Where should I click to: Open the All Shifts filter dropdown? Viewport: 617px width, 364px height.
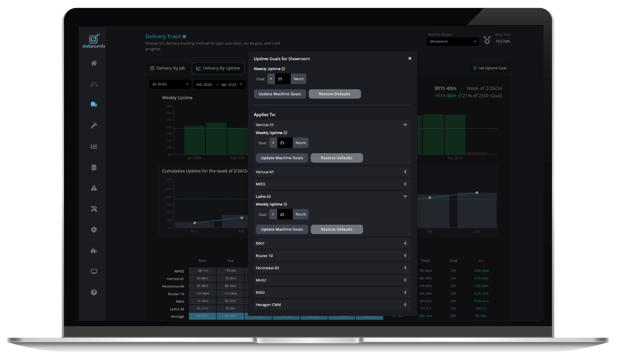pos(170,84)
